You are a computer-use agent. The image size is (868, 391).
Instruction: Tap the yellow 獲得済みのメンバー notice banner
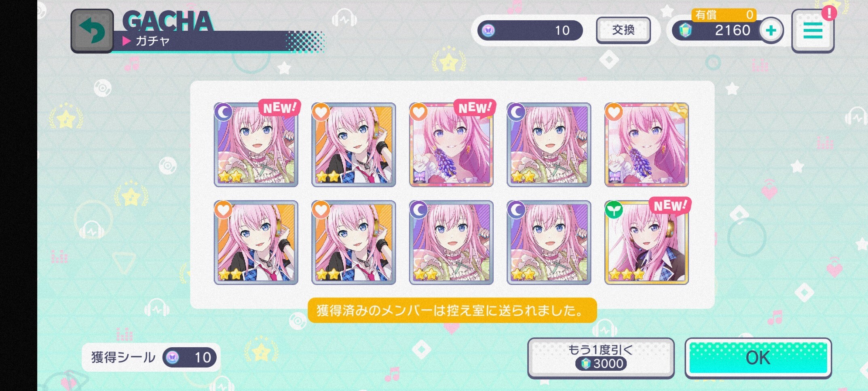452,310
